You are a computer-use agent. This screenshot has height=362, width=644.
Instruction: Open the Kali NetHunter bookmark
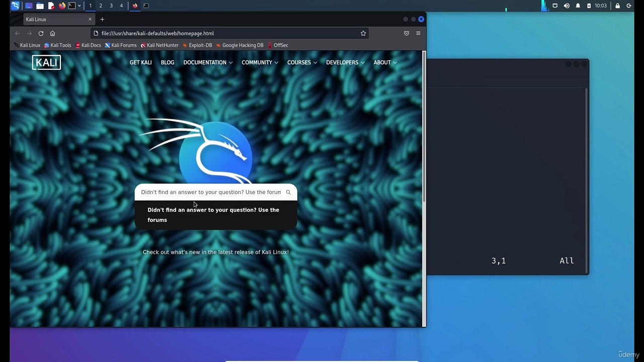click(159, 45)
